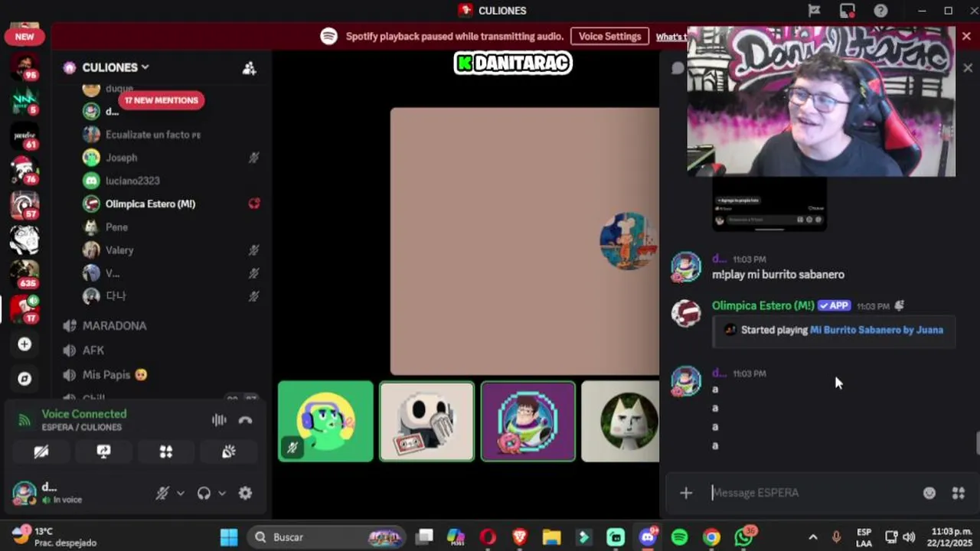The height and width of the screenshot is (551, 980).
Task: Click the NEW badge atop the server list
Action: click(24, 36)
